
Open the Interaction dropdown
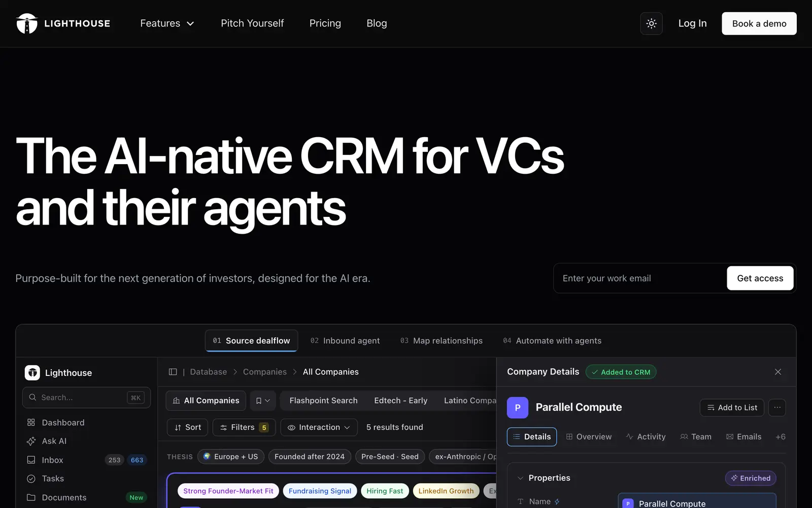[x=319, y=427]
